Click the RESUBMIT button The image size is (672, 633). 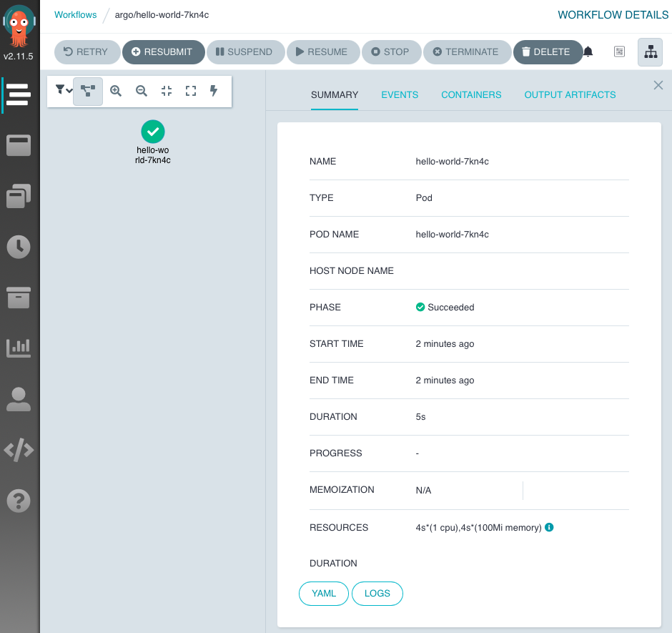(x=163, y=52)
